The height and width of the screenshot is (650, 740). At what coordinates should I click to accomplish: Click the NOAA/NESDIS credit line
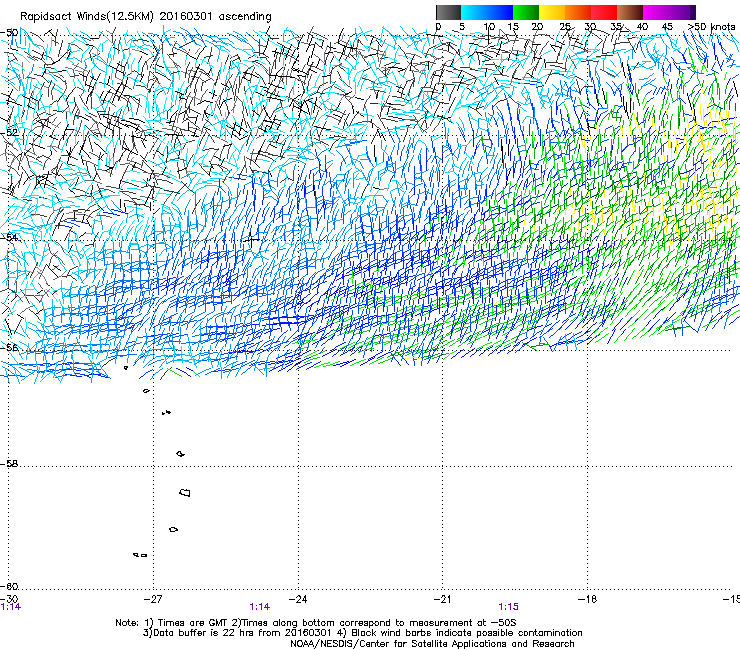click(432, 644)
